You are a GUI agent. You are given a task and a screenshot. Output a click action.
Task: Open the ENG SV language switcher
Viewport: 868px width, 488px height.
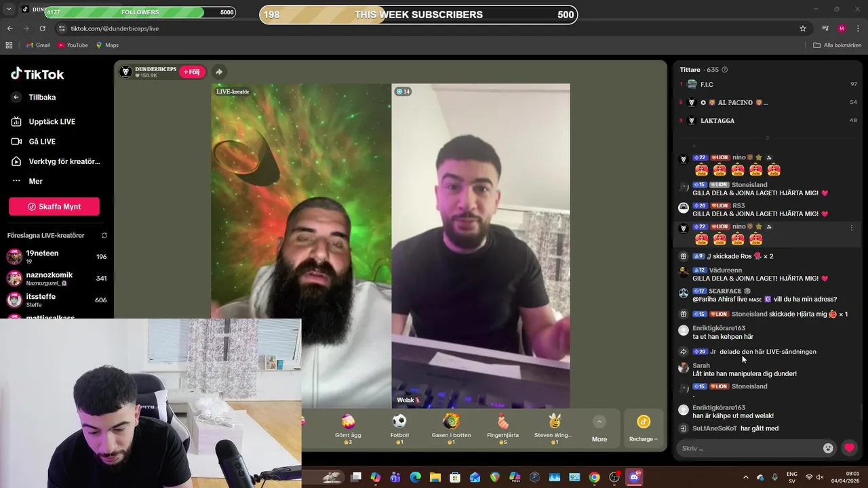(792, 477)
